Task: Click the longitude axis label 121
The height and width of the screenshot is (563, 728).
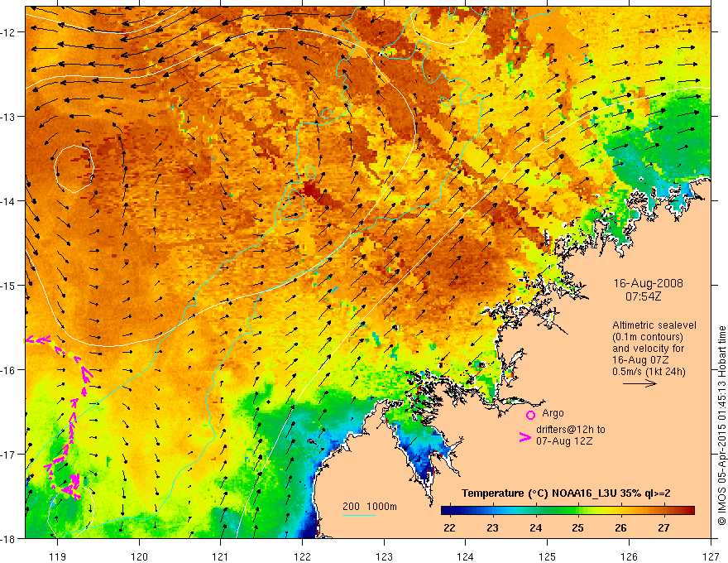Action: pos(221,556)
